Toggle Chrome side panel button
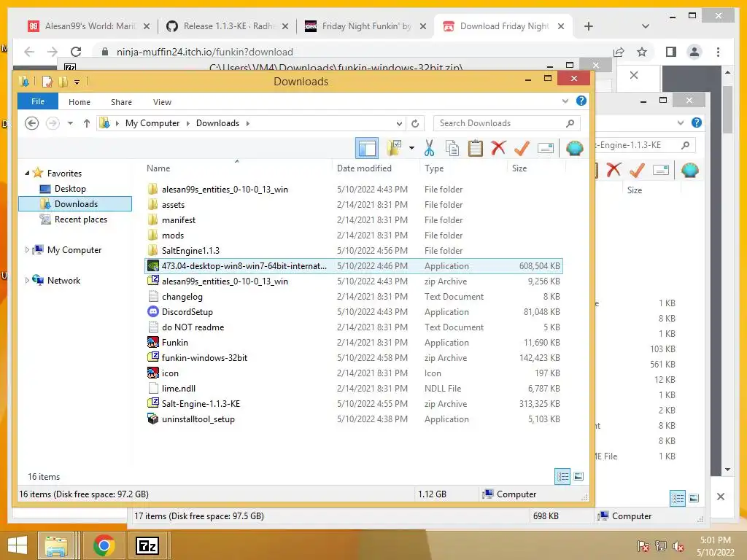This screenshot has width=747, height=560. coord(671,52)
